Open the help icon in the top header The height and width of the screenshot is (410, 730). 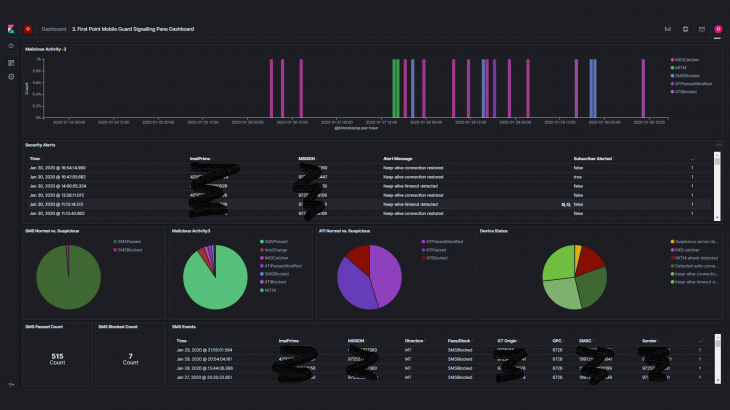(x=685, y=29)
